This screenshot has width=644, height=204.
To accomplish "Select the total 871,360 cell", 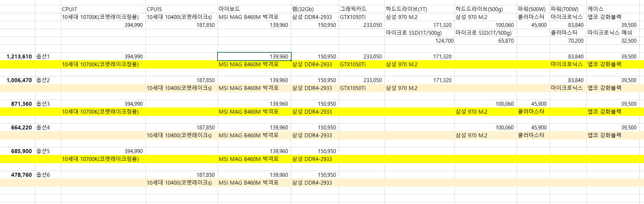I will tap(18, 104).
